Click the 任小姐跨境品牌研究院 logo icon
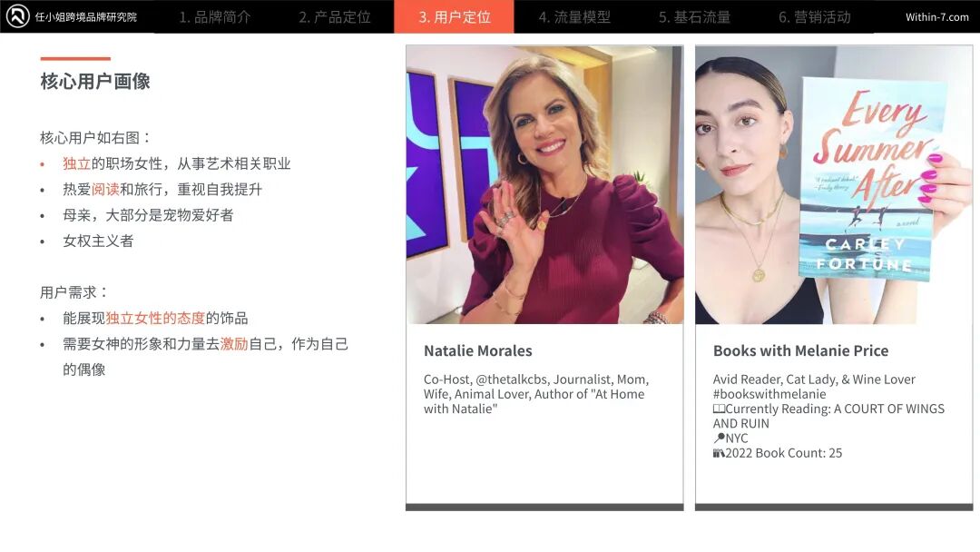 19,15
